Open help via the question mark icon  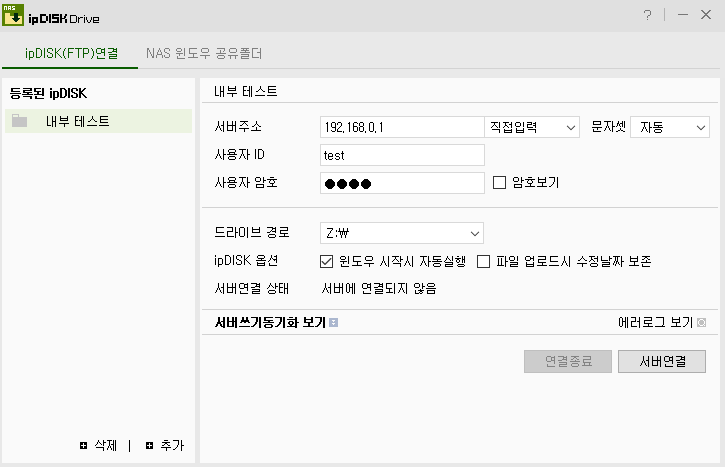pyautogui.click(x=648, y=15)
